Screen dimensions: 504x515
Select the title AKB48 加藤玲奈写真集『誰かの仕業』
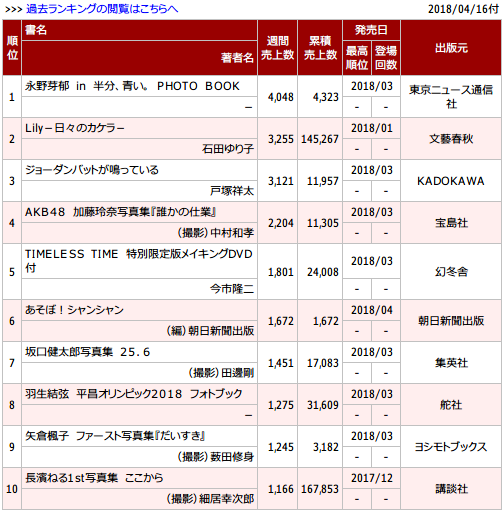121,212
